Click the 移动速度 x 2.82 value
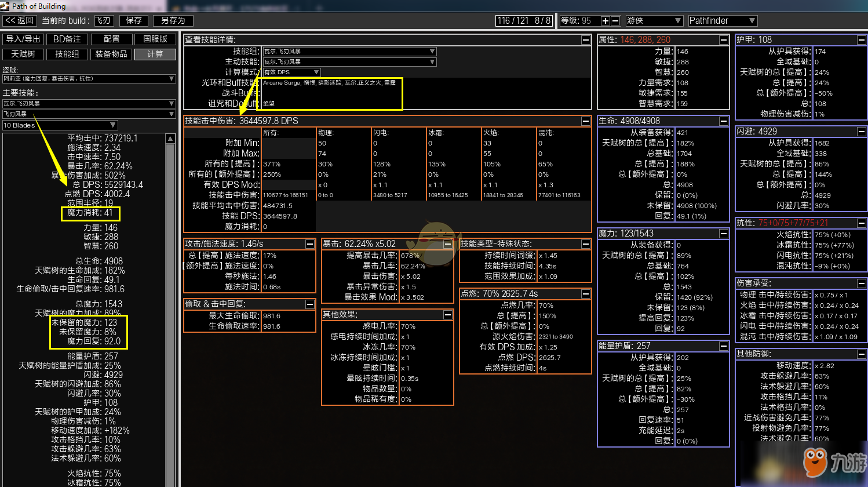This screenshot has height=487, width=868. pyautogui.click(x=824, y=366)
